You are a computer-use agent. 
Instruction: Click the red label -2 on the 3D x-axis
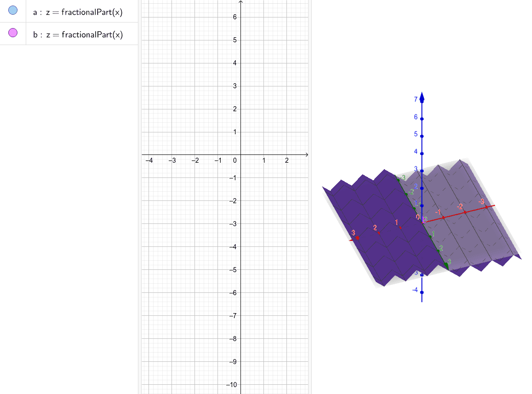(x=460, y=207)
